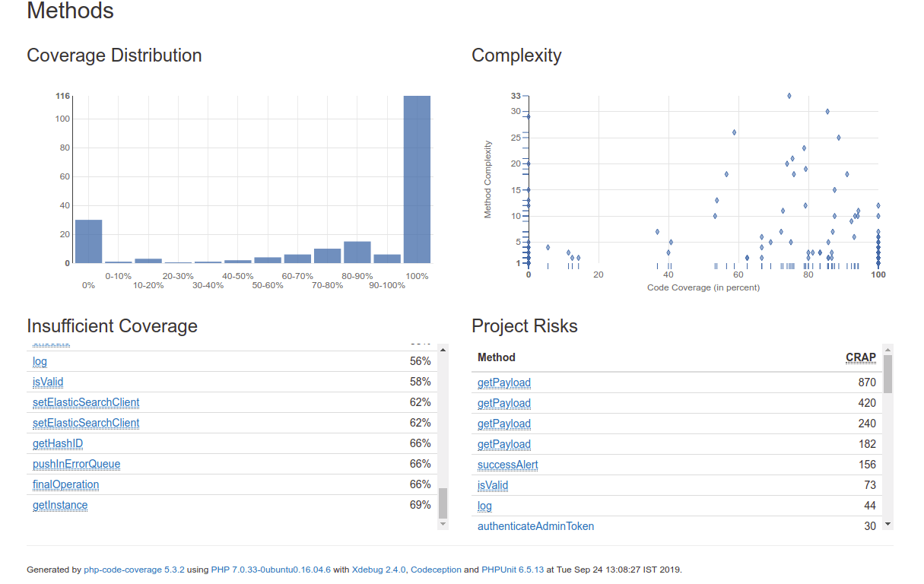Select the 0% coverage distribution bar
This screenshot has width=924, height=584.
click(88, 241)
